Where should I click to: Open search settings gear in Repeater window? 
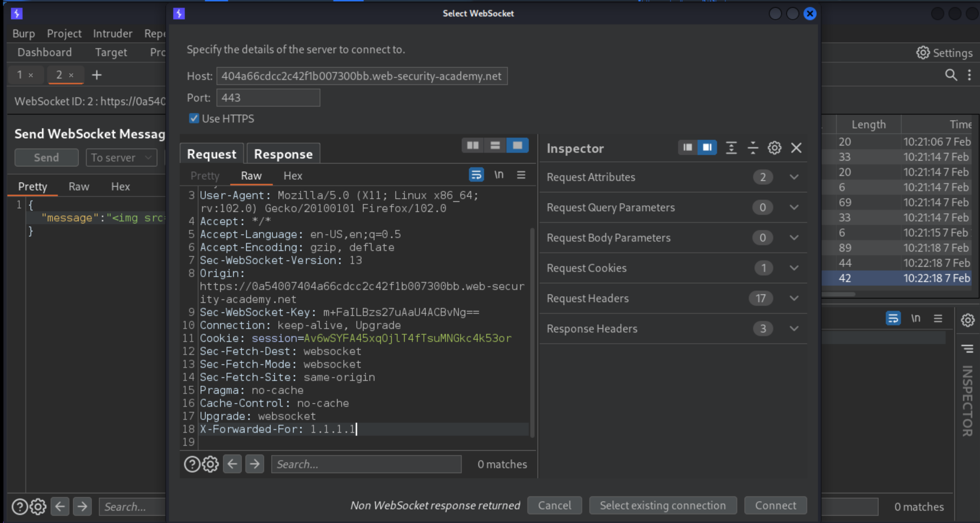click(38, 507)
